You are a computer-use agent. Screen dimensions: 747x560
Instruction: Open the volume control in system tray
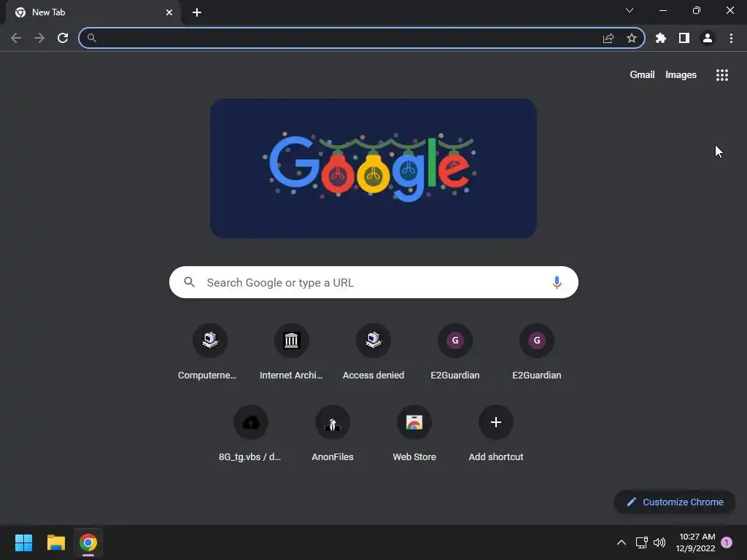click(x=659, y=542)
